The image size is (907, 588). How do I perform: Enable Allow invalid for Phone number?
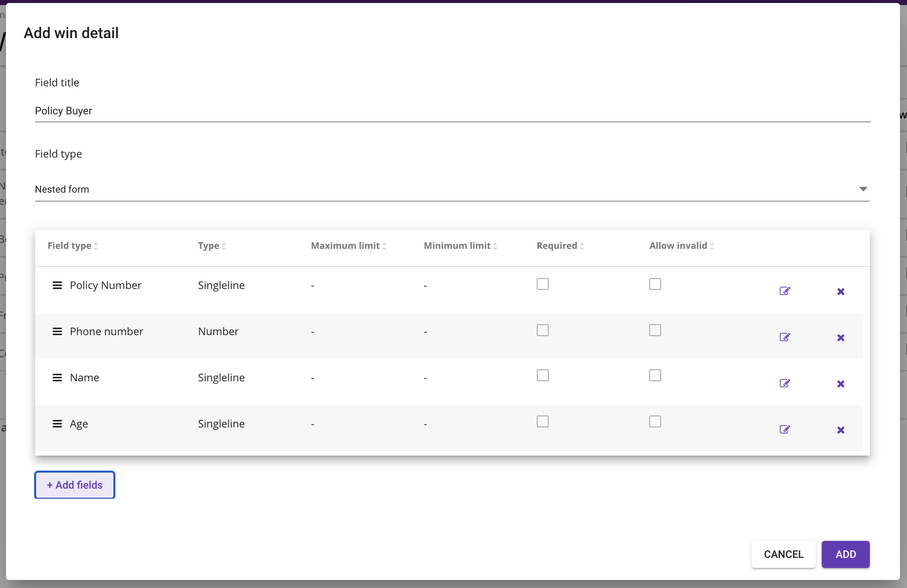click(x=655, y=330)
